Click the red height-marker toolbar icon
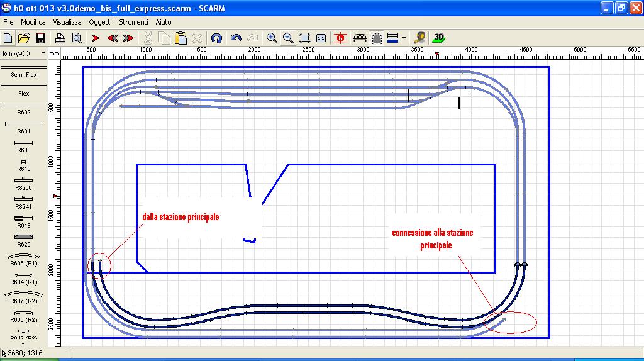644x361 pixels. pyautogui.click(x=340, y=38)
